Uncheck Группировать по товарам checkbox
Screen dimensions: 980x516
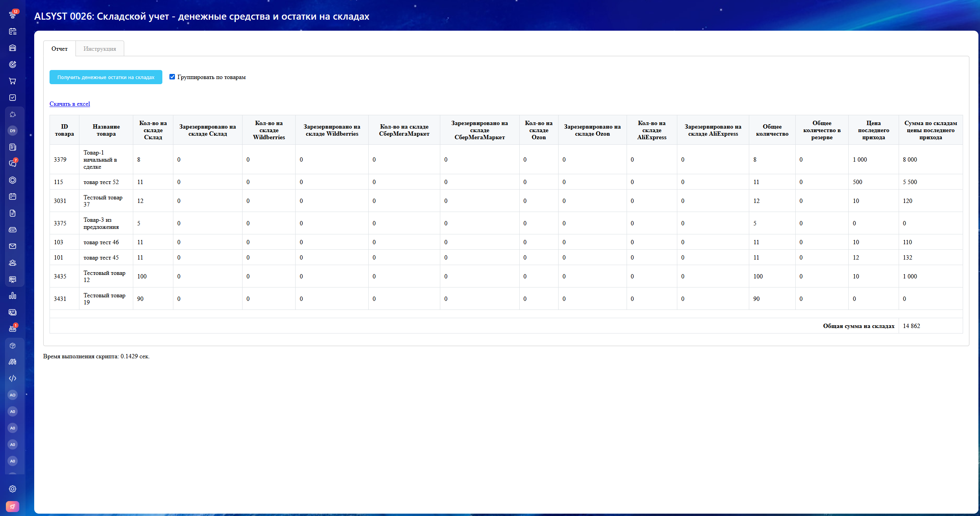coord(172,77)
